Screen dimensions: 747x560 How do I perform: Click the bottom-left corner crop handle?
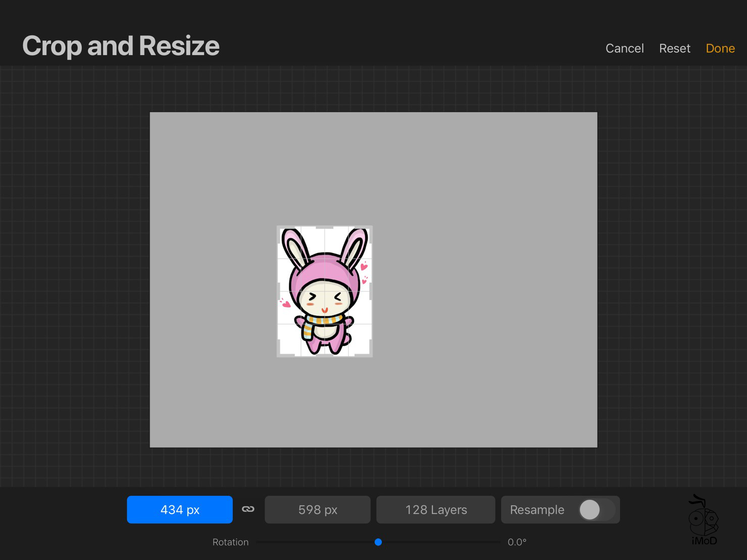pyautogui.click(x=278, y=355)
